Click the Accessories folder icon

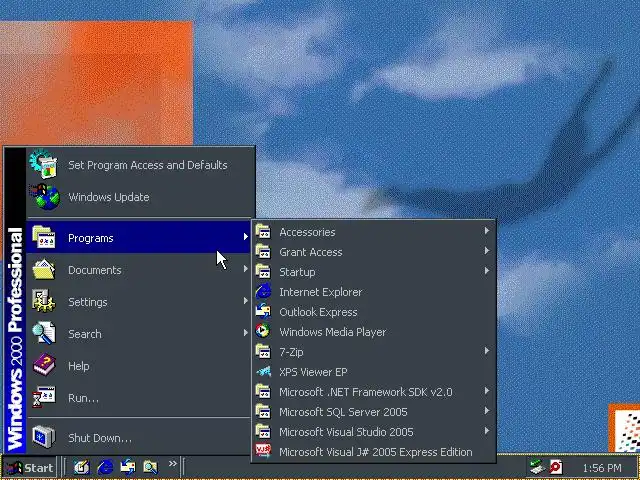pos(263,231)
